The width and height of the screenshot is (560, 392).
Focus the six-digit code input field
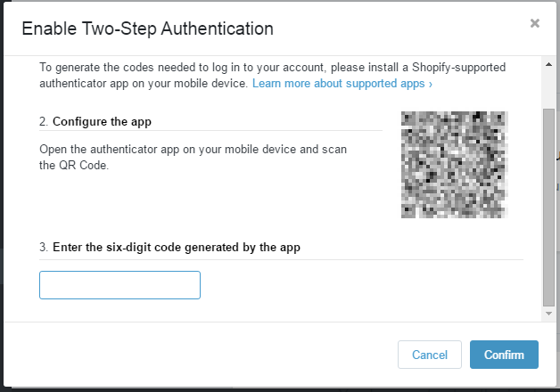119,285
